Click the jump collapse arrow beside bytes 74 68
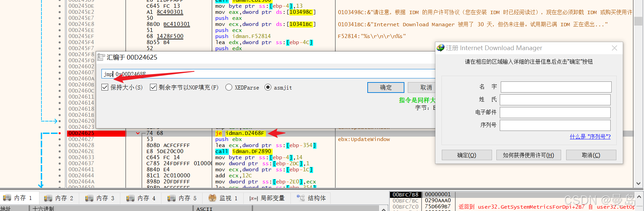Screen dimensions: 644x211 coord(138,133)
